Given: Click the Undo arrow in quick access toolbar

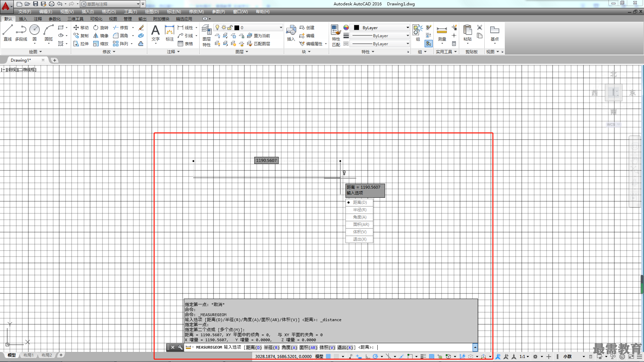Looking at the screenshot, I should pos(59,4).
